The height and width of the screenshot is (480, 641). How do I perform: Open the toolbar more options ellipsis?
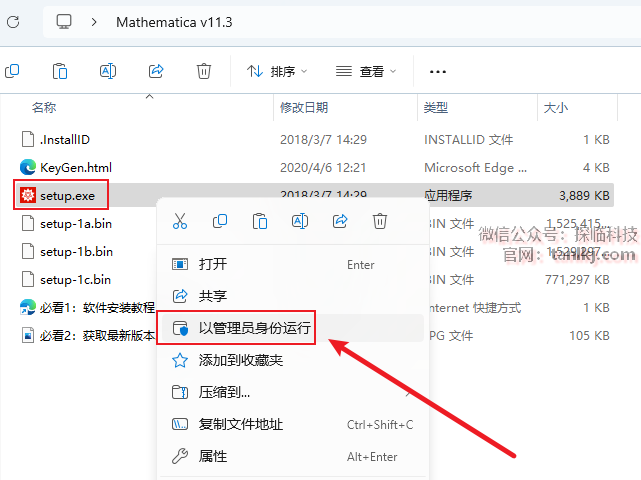(438, 72)
